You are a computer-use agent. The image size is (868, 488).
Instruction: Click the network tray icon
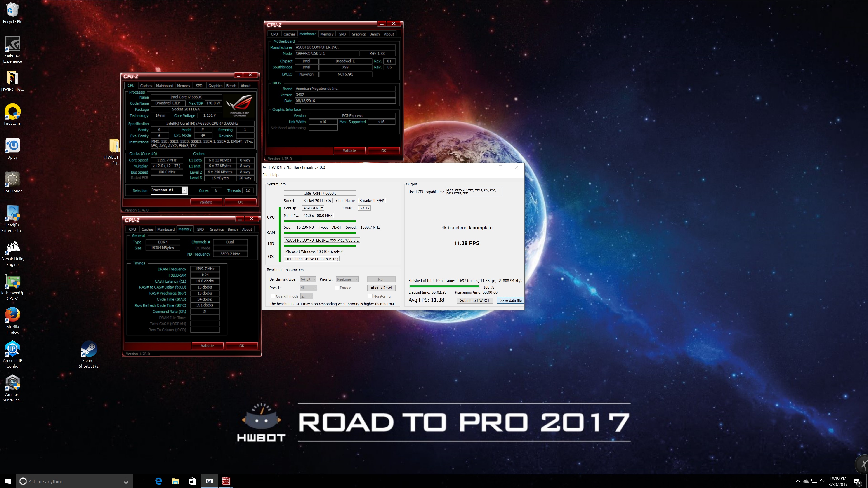pos(814,481)
